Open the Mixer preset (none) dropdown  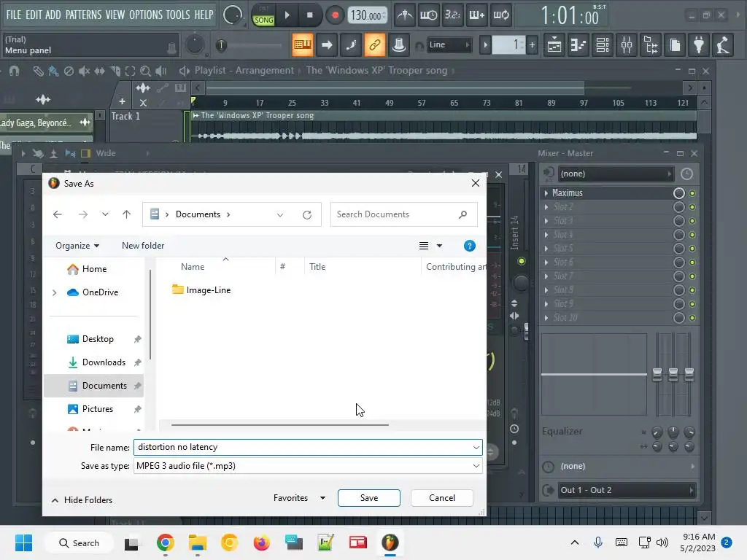616,174
